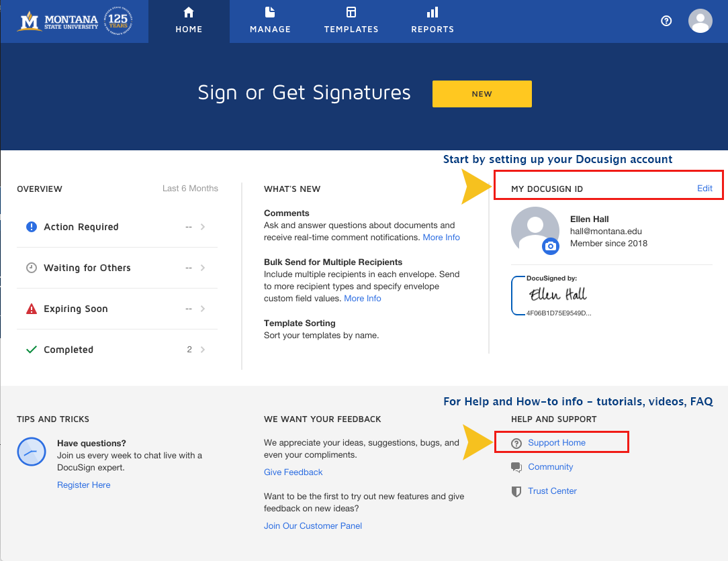Open More Info link under Comments
Image resolution: width=728 pixels, height=561 pixels.
point(441,237)
